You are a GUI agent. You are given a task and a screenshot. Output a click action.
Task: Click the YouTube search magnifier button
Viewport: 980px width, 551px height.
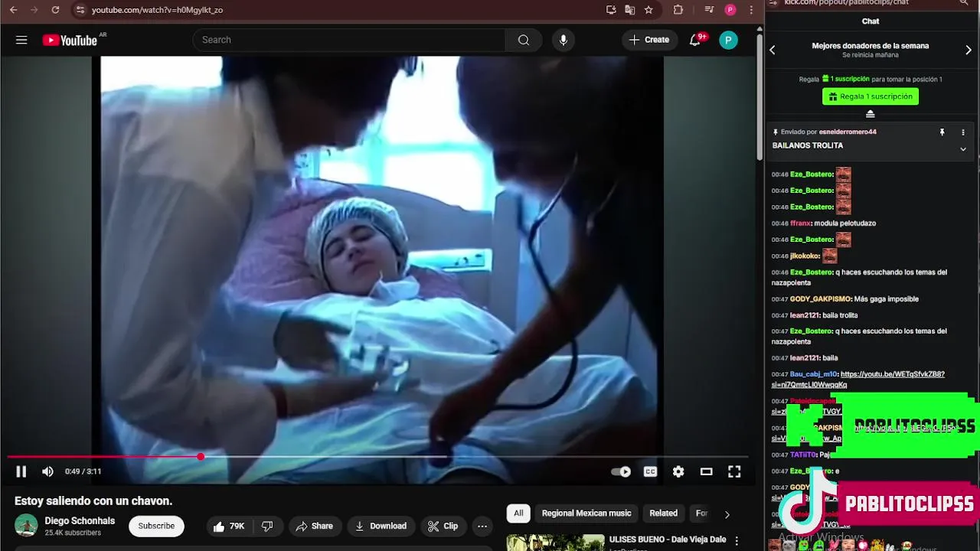click(524, 40)
